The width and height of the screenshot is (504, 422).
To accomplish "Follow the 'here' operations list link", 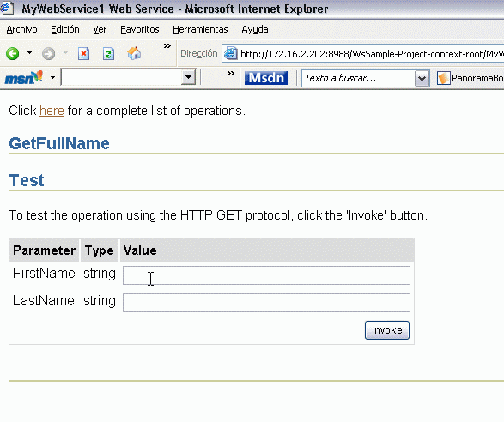I will (52, 111).
